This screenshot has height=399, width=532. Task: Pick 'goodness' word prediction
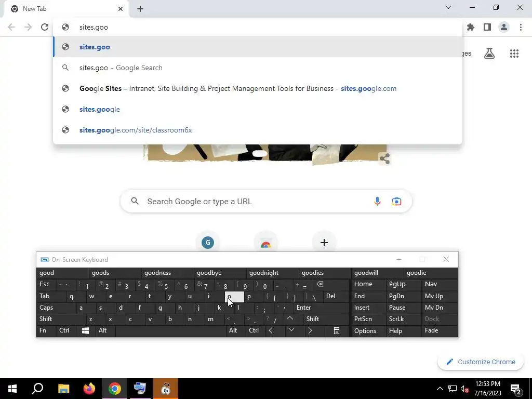coord(167,273)
